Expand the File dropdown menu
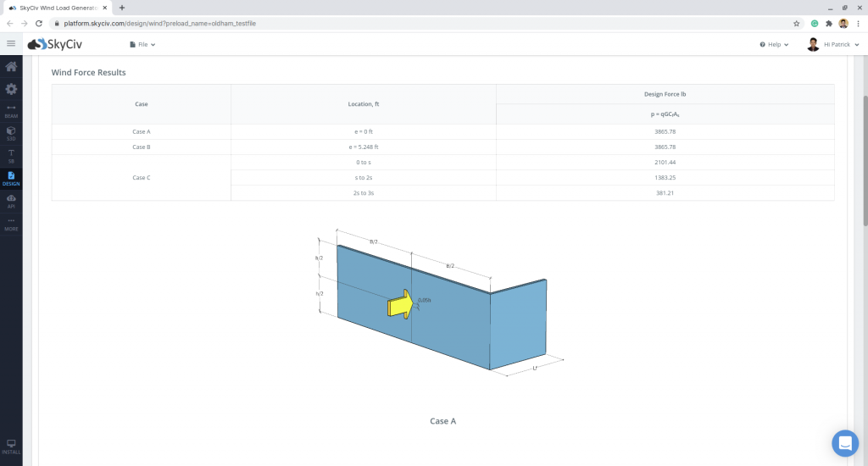 [x=142, y=44]
